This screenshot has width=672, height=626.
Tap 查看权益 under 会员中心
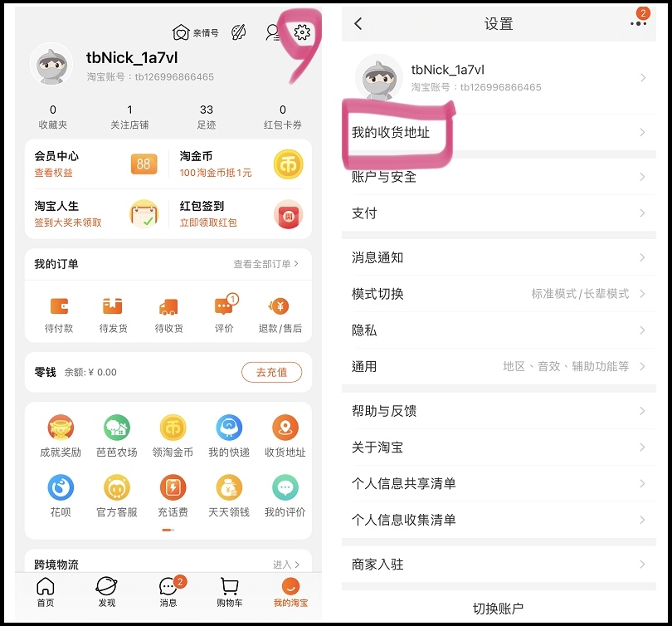click(54, 173)
